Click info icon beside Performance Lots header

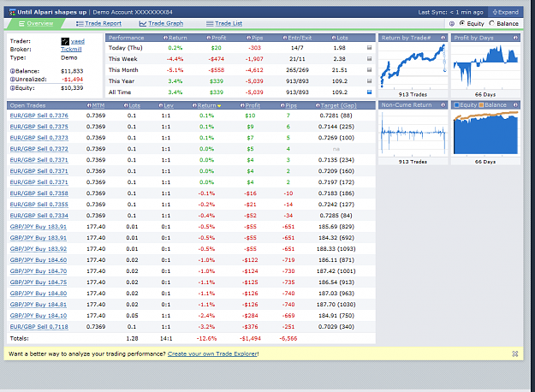coord(334,38)
